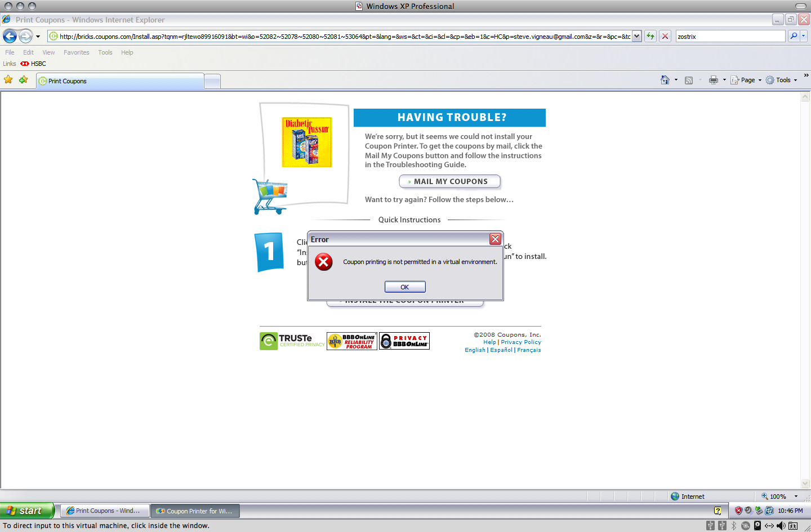This screenshot has height=532, width=811.
Task: Open the Edit menu
Action: [x=28, y=52]
